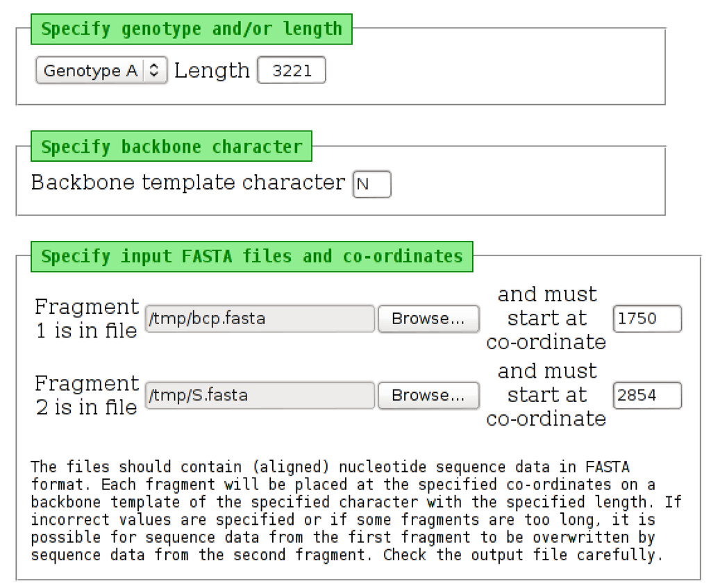Click the /tmp/bcp.fasta file path field
This screenshot has width=711, height=588.
[x=260, y=319]
